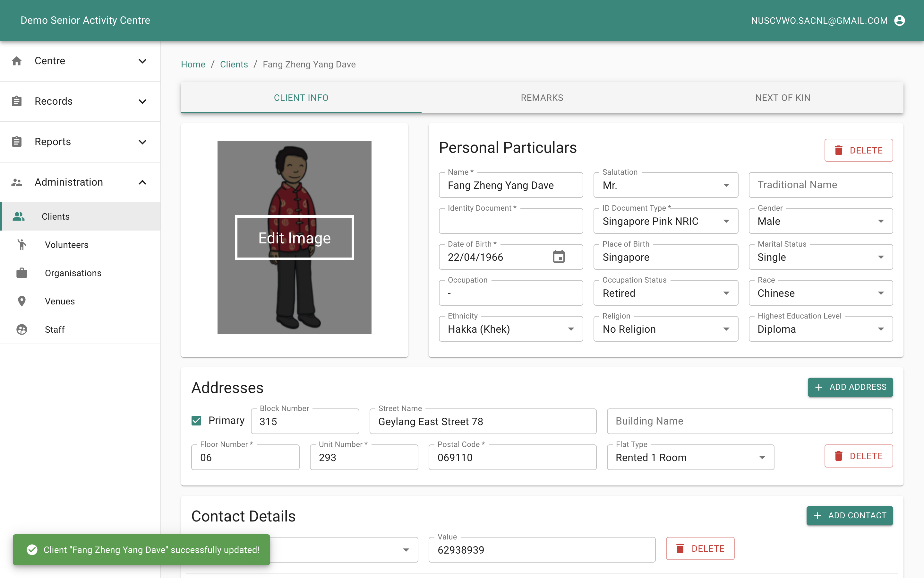Click the Venues location pin icon
Image resolution: width=924 pixels, height=578 pixels.
coord(22,301)
